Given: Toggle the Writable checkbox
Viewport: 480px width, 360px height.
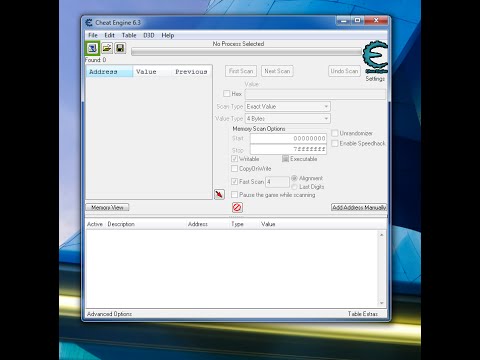Looking at the screenshot, I should (x=235, y=159).
